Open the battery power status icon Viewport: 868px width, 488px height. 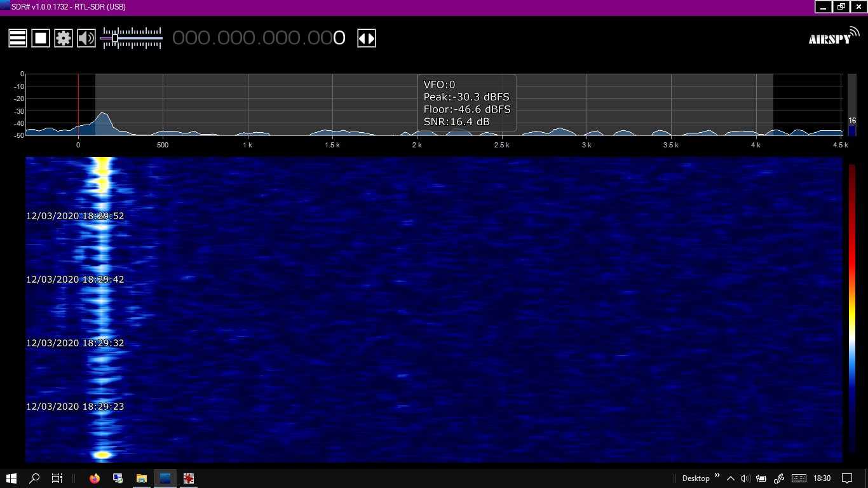[x=761, y=478]
